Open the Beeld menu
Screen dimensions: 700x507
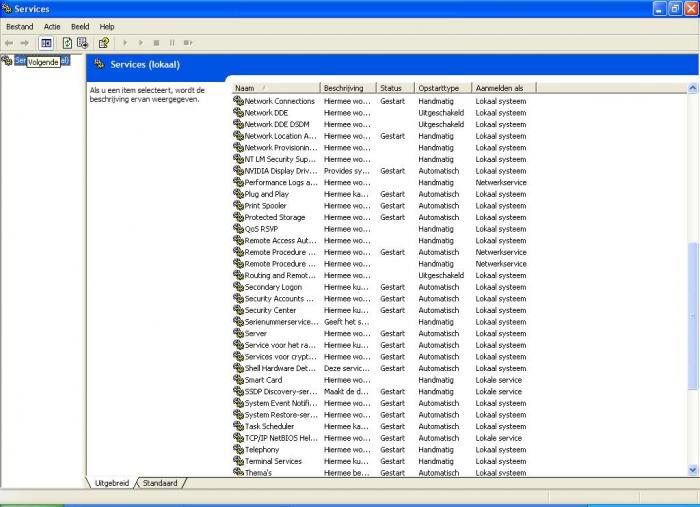pyautogui.click(x=80, y=27)
